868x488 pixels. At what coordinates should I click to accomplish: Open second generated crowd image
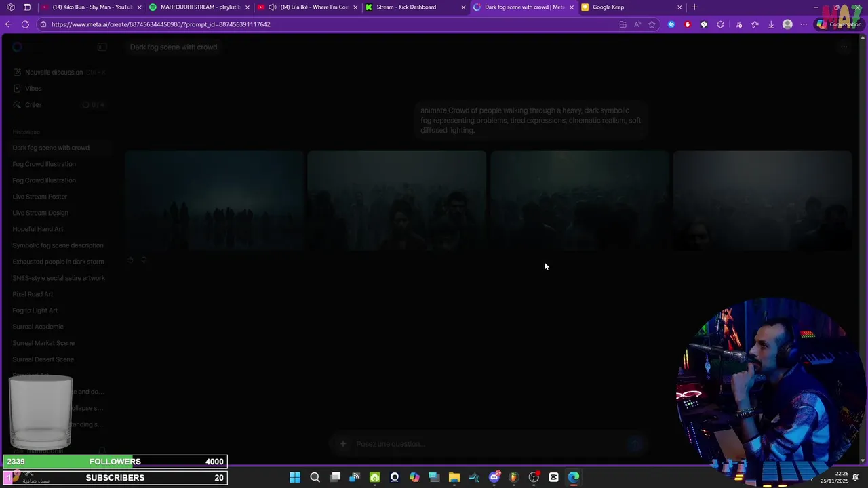[x=397, y=201]
